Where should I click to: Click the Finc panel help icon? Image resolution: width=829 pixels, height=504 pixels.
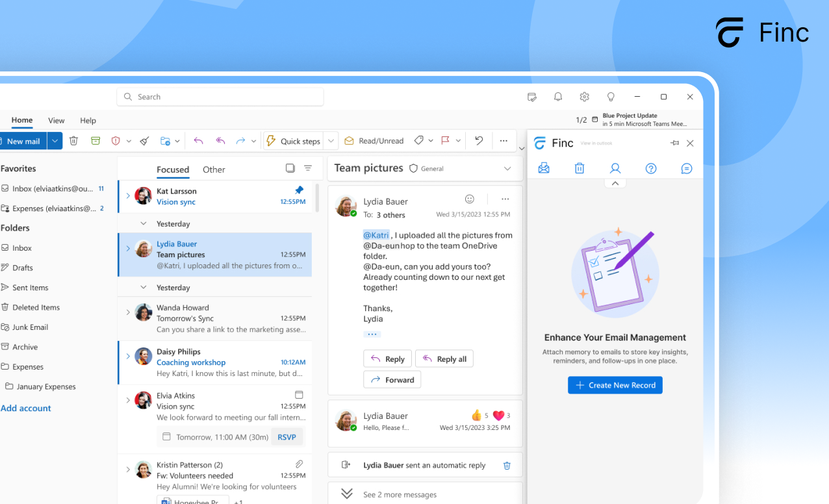tap(650, 169)
